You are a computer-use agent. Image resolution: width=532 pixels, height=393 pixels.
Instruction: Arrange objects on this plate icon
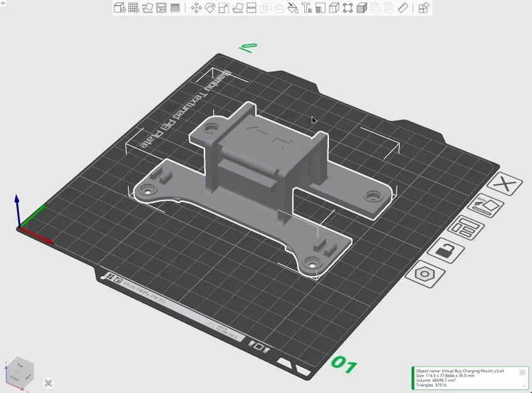pos(466,228)
